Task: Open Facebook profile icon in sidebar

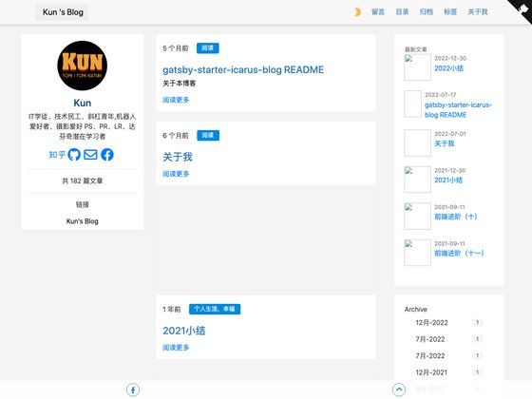Action: (x=107, y=155)
